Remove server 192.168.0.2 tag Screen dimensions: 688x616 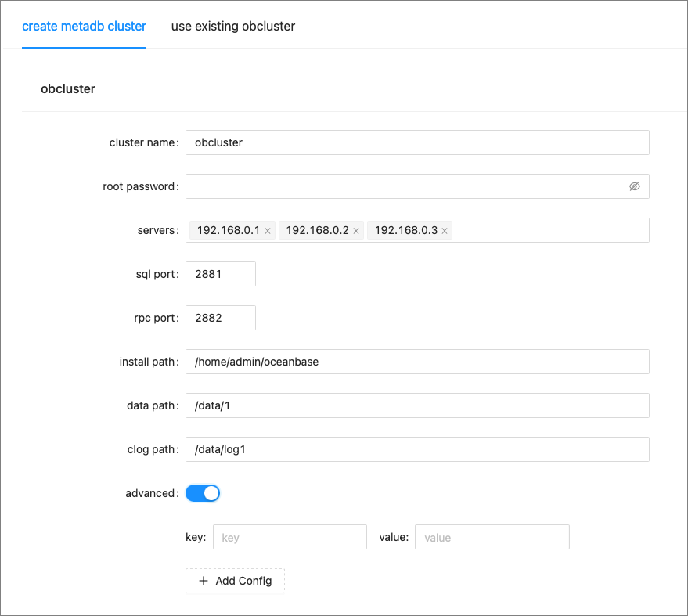click(x=356, y=231)
